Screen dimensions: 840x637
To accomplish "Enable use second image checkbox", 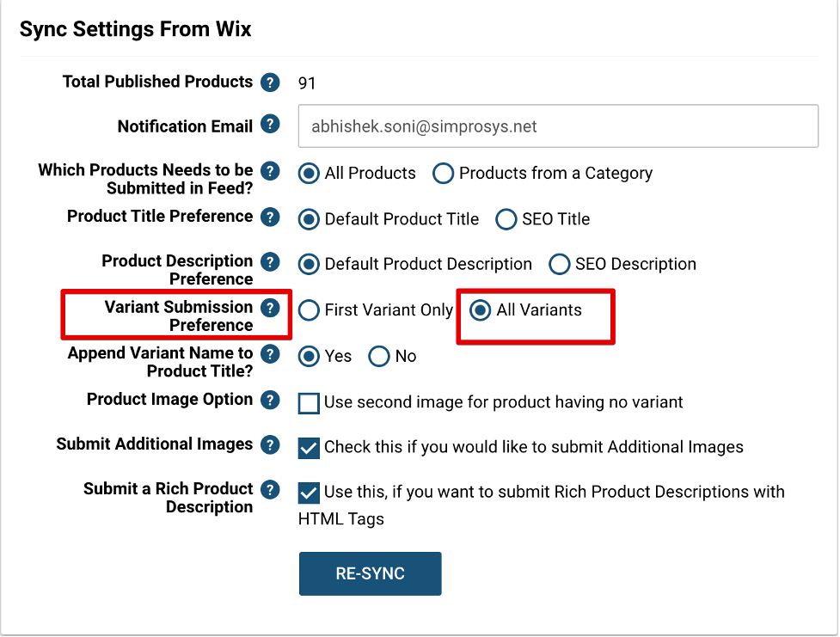I will [x=309, y=403].
